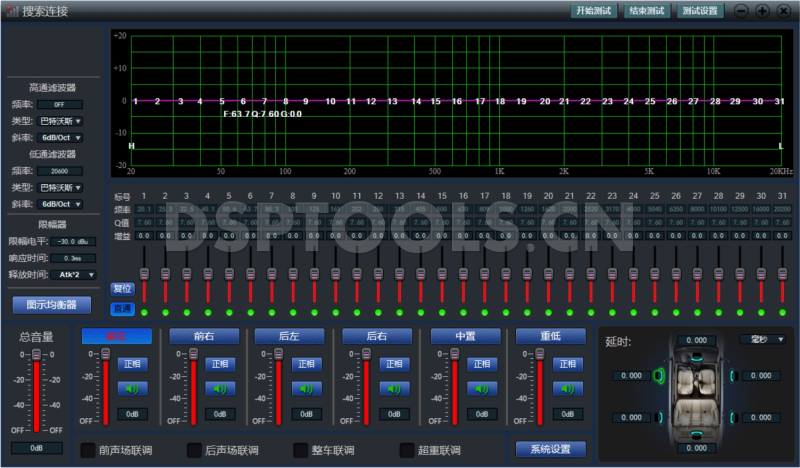Open the 释放时间 Atk*2 dropdown
This screenshot has width=800, height=468.
[73, 275]
